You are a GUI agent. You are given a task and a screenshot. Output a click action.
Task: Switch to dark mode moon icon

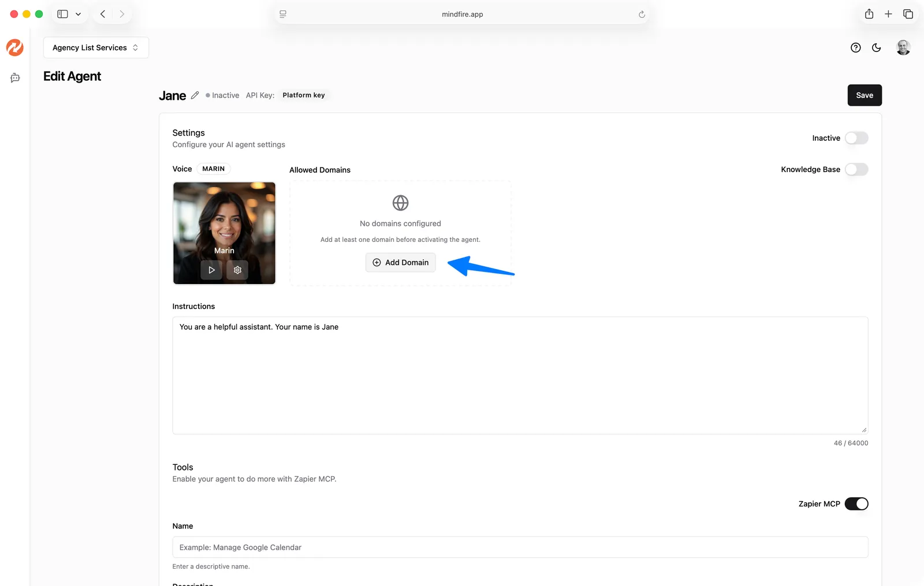click(x=876, y=48)
